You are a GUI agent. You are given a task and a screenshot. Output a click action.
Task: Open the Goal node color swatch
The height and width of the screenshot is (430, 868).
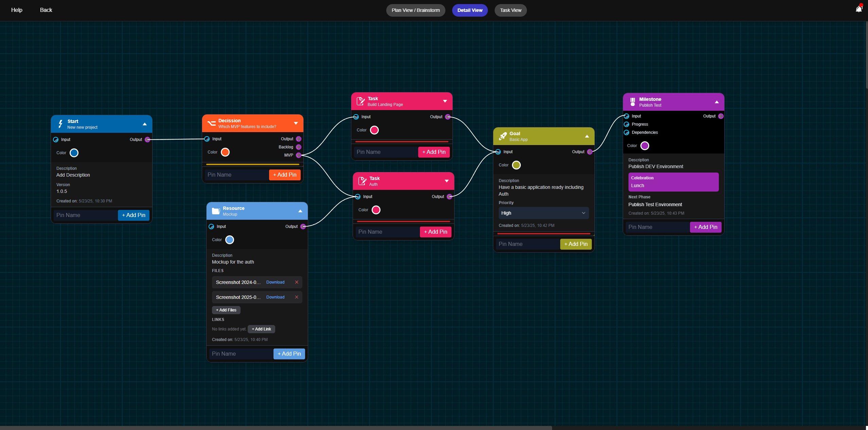click(x=516, y=165)
